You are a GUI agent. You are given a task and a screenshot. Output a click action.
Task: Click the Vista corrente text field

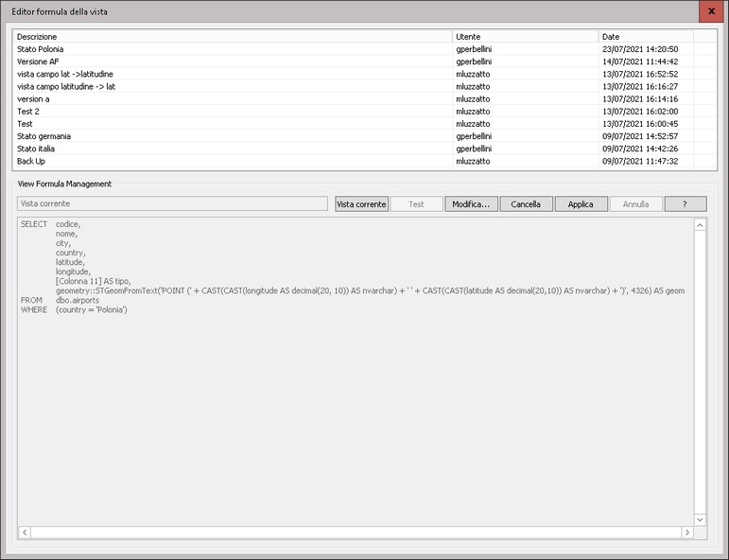173,204
